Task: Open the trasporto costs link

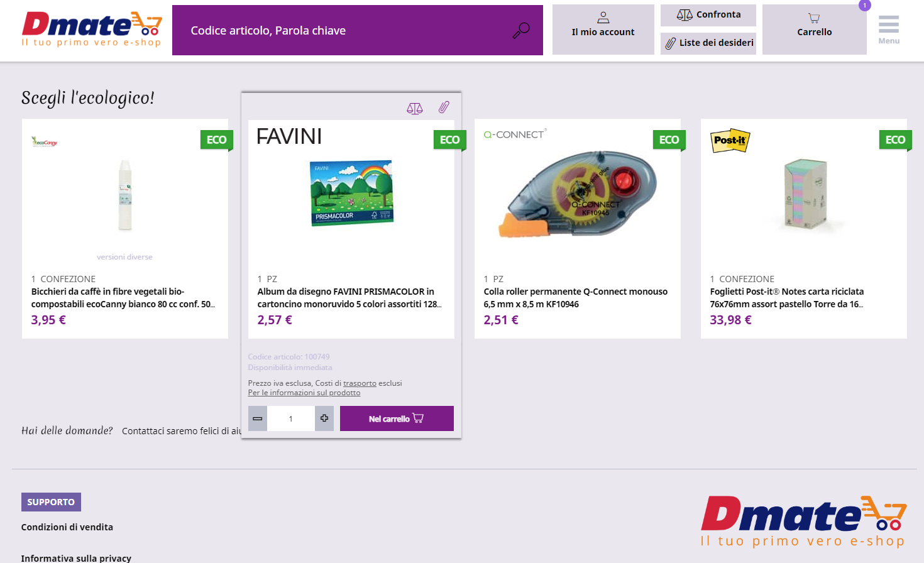Action: 360,383
